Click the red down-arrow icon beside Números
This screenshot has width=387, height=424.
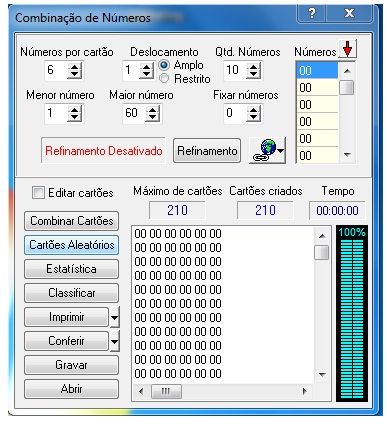coord(348,50)
